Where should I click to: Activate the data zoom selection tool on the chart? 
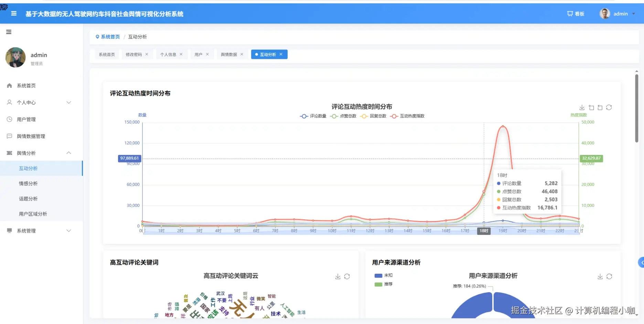pyautogui.click(x=591, y=107)
